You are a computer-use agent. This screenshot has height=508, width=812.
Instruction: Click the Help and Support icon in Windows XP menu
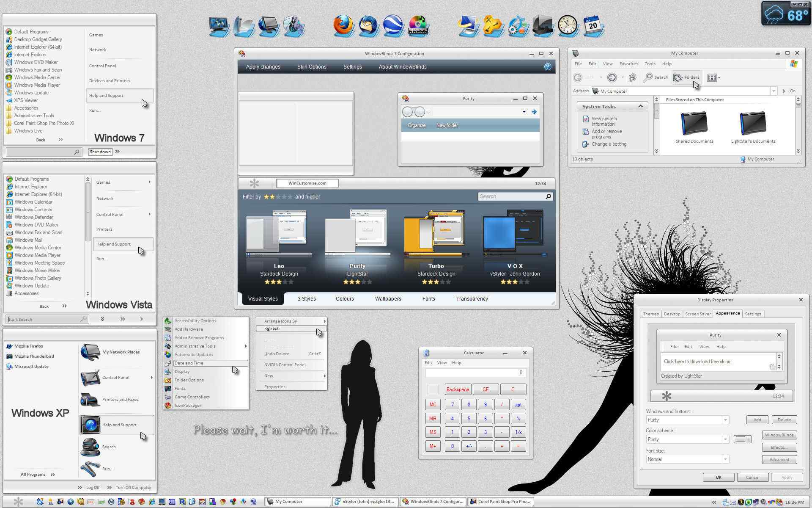coord(91,425)
